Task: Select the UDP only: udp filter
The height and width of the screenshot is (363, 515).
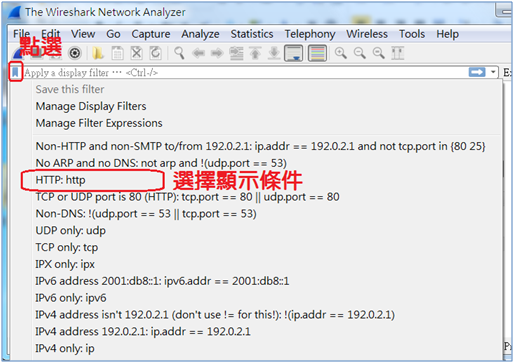Action: click(70, 231)
